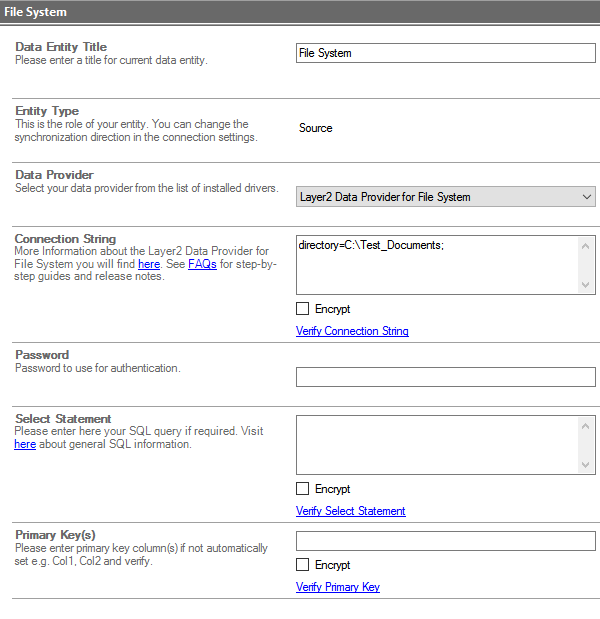This screenshot has width=600, height=619.
Task: Toggle Encrypt checkbox under Select Statement
Action: 303,489
